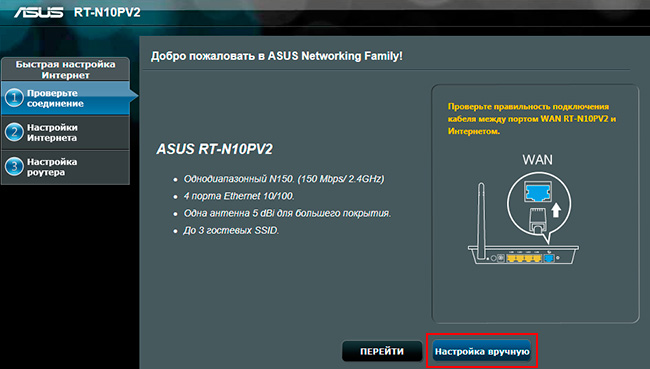Image resolution: width=650 pixels, height=369 pixels.
Task: Click the WAN label above the diagram
Action: coord(537,160)
